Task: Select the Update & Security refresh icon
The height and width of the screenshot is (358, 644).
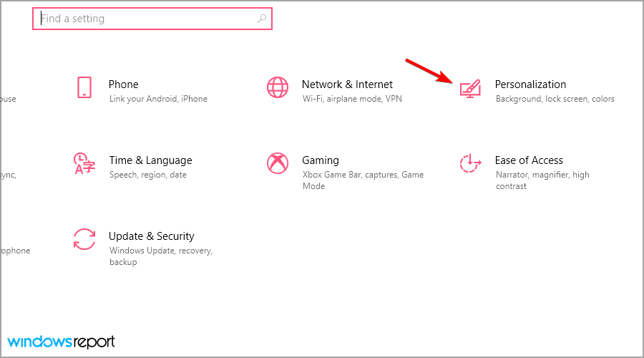Action: coord(84,239)
